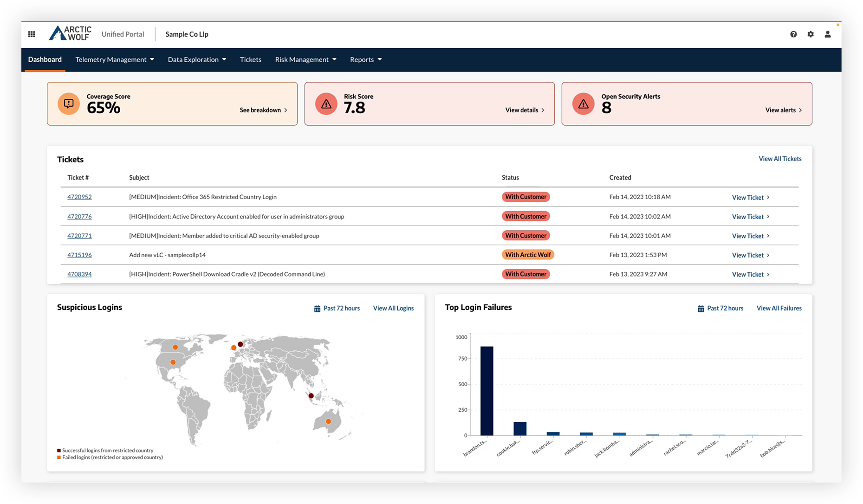863x504 pixels.
Task: Expand the Data Exploration dropdown
Action: tap(197, 59)
